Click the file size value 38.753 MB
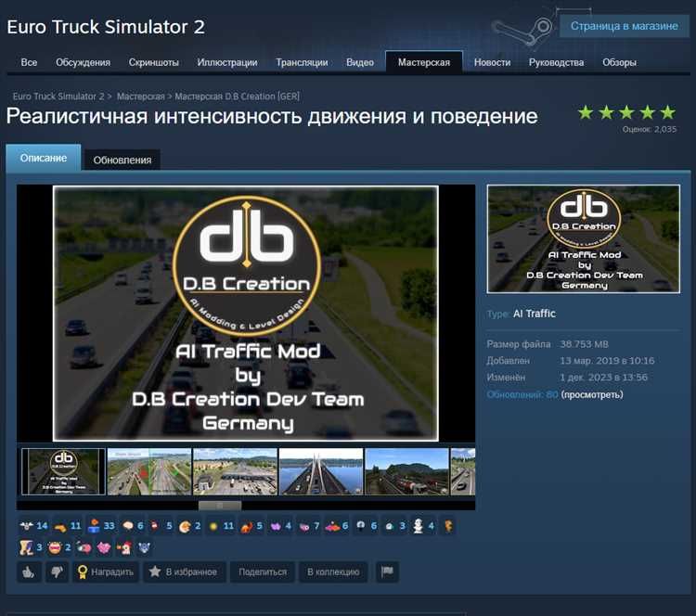The image size is (696, 616). tap(584, 344)
